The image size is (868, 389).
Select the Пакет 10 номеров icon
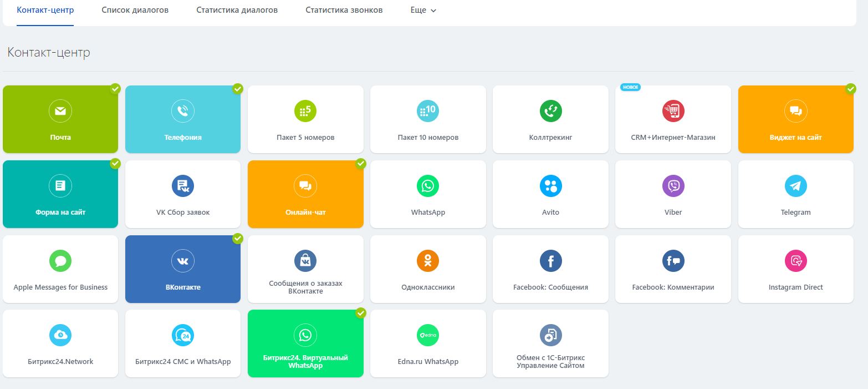pos(428,112)
